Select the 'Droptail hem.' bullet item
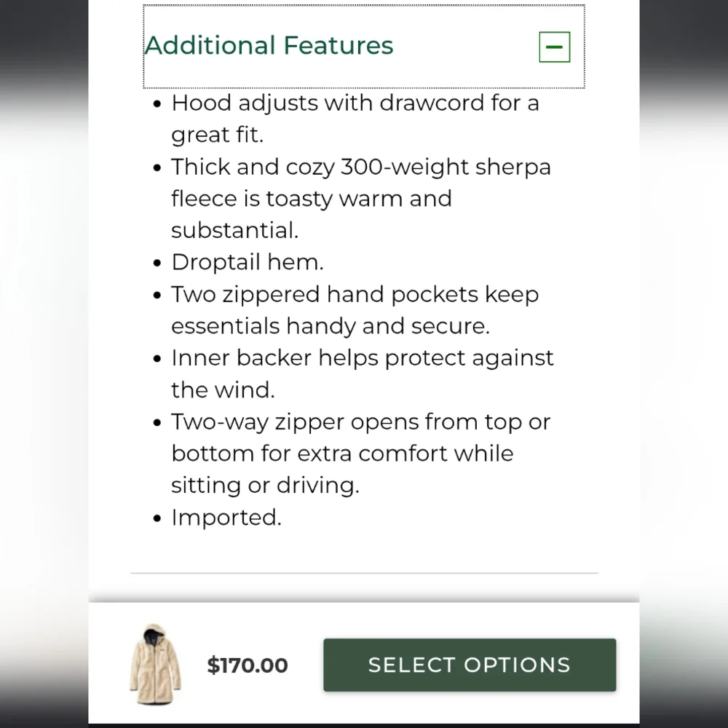This screenshot has width=728, height=728. click(x=247, y=262)
